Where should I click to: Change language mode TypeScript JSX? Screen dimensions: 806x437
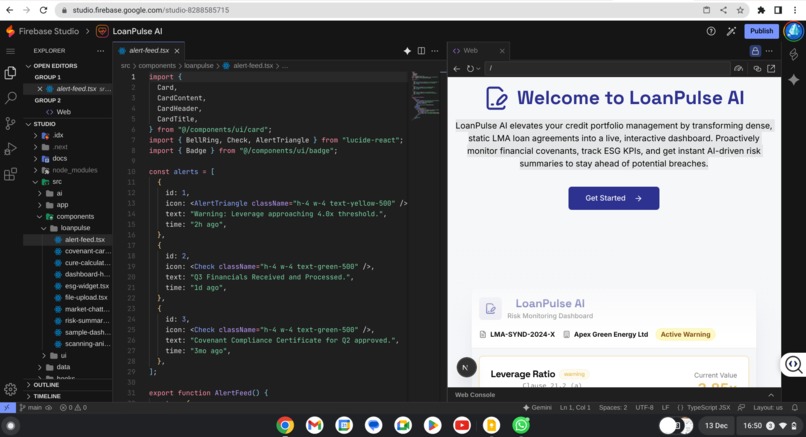(x=708, y=407)
